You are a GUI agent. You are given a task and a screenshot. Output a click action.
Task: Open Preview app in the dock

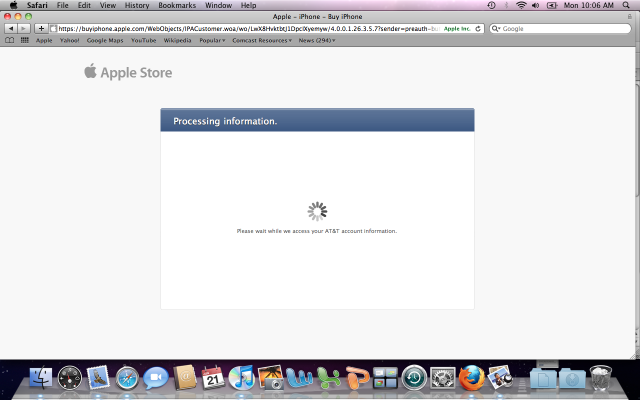pos(501,377)
